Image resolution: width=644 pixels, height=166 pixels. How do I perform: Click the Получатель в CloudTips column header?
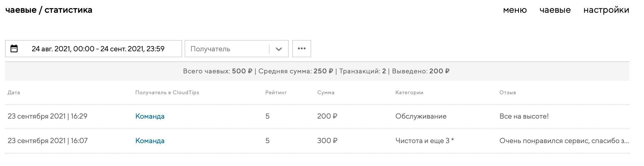(x=167, y=93)
